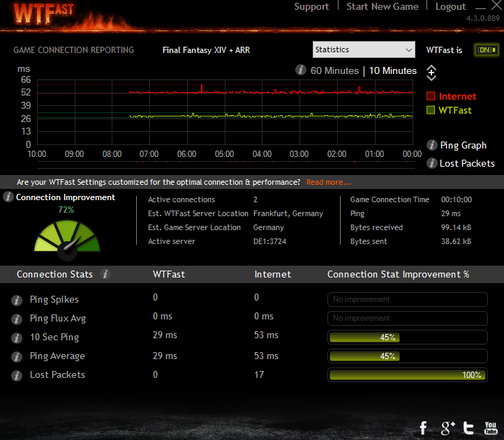This screenshot has width=504, height=440.
Task: Click the Twitter bird icon
Action: coord(469,427)
